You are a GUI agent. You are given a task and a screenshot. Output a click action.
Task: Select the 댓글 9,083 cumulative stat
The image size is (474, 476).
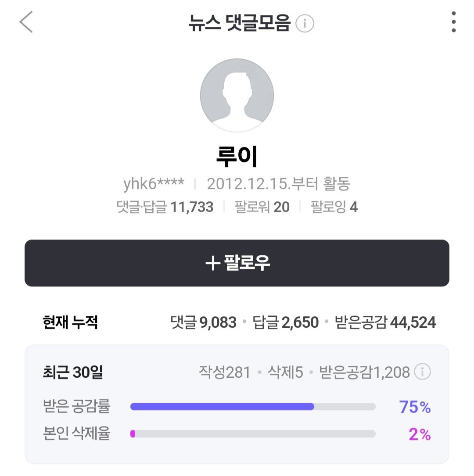204,322
